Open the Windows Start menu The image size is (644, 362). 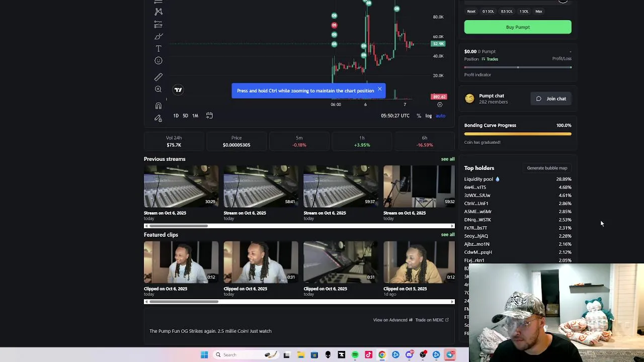coord(204,355)
